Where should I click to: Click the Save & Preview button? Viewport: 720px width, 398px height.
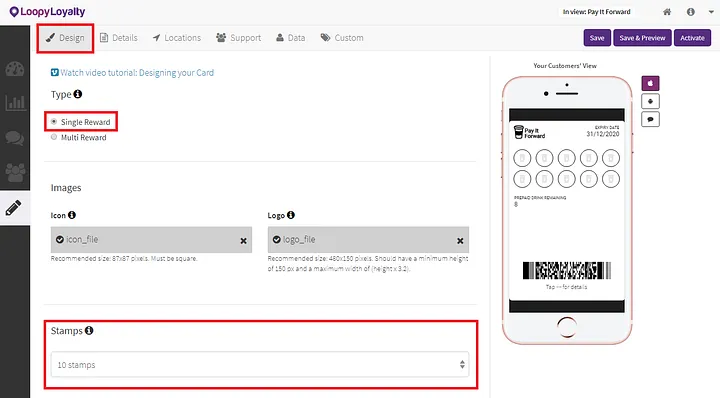[x=642, y=38]
